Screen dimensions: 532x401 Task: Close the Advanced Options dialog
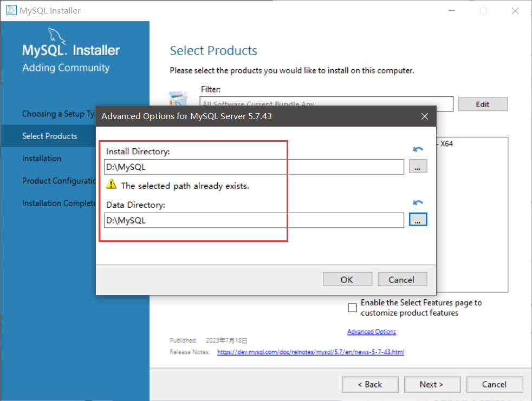424,116
